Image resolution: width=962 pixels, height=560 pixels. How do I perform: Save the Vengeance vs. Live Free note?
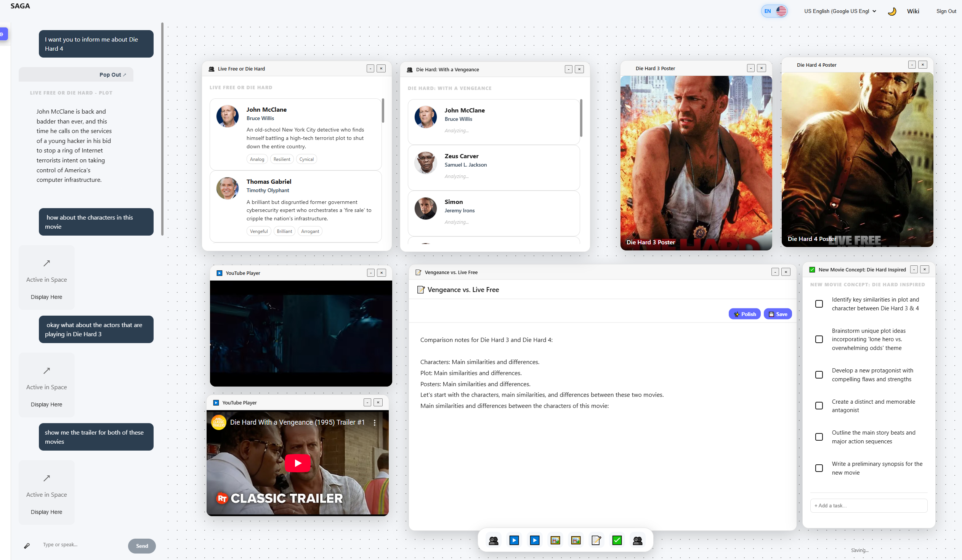click(778, 314)
